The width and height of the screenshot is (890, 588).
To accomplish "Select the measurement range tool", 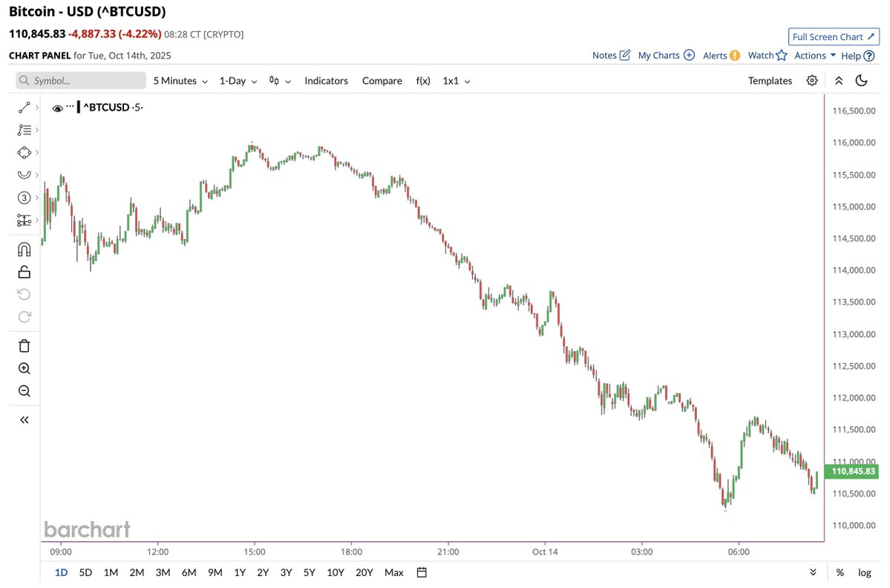I will 24,220.
